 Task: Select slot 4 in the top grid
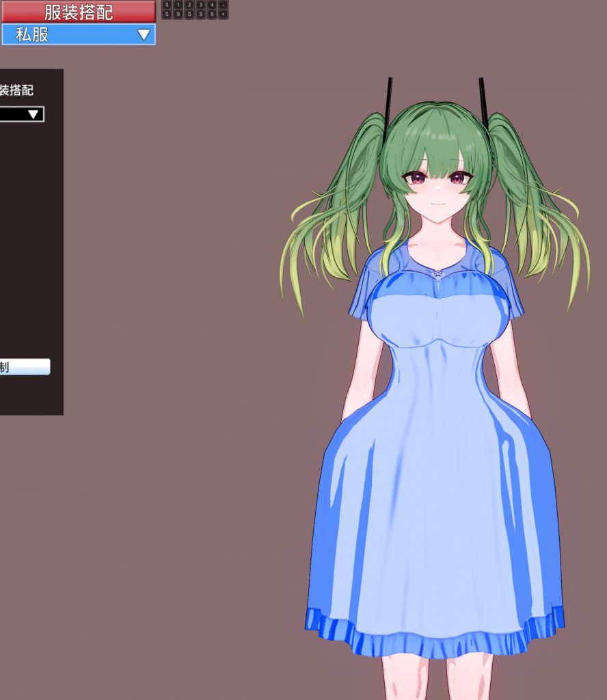(212, 5)
